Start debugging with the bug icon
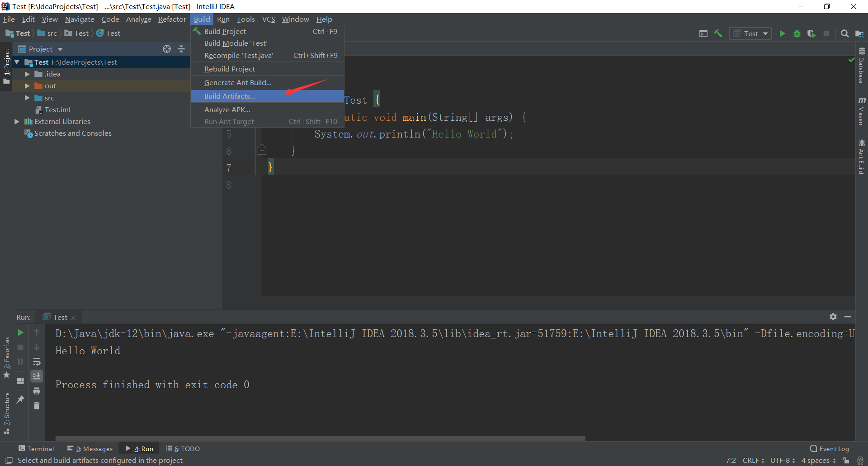Image resolution: width=868 pixels, height=466 pixels. tap(797, 33)
